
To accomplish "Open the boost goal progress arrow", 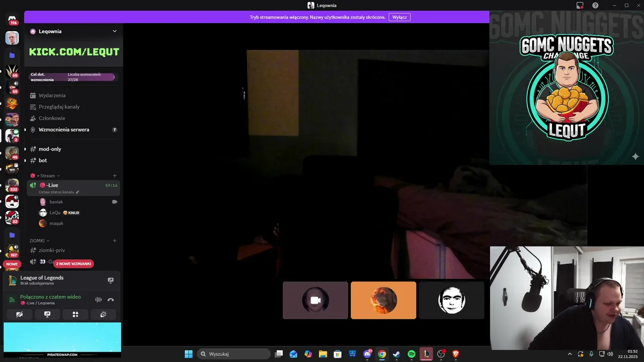I will [114, 77].
